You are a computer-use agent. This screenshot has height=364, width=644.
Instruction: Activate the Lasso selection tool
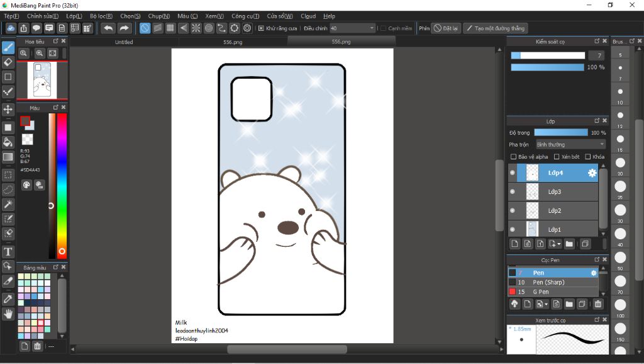(x=8, y=190)
